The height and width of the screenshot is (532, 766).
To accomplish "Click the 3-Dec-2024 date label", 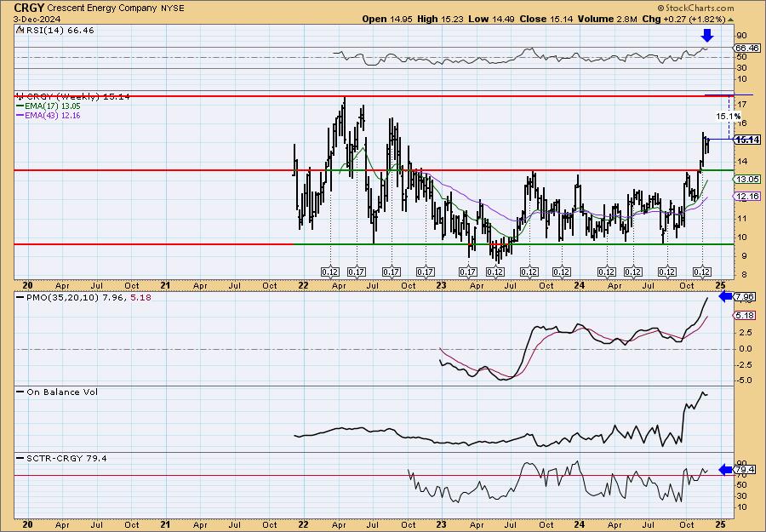I will point(37,19).
